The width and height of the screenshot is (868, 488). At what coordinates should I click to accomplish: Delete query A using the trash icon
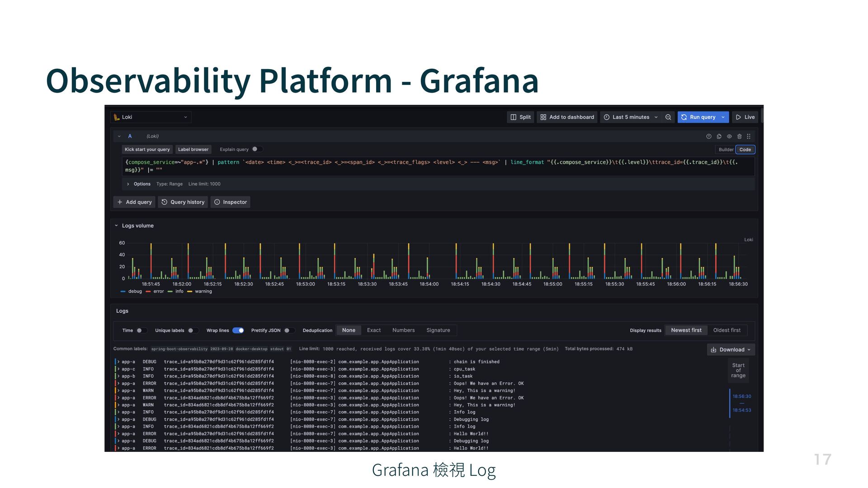739,136
